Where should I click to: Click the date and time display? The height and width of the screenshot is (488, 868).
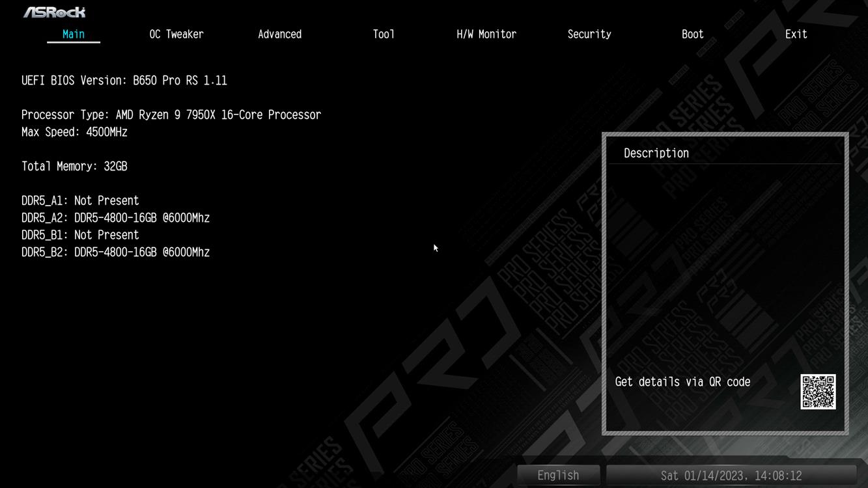pyautogui.click(x=731, y=476)
